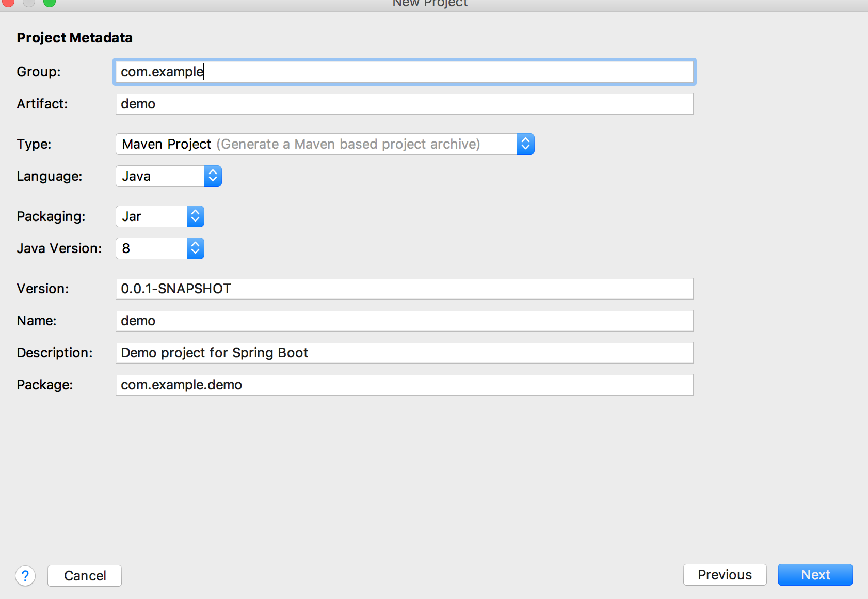Focus the Group text field

coord(404,72)
